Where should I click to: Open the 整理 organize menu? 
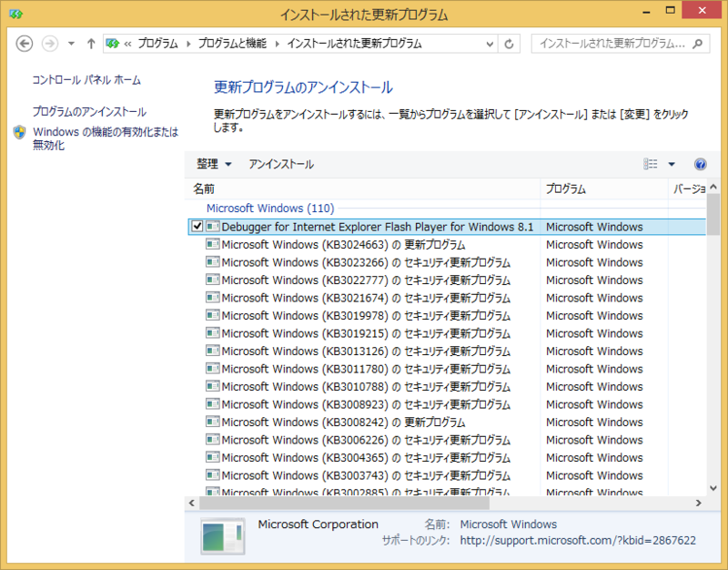(x=214, y=164)
